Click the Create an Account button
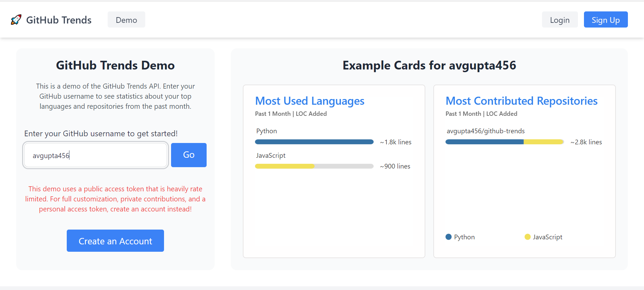This screenshot has width=644, height=290. coord(115,241)
